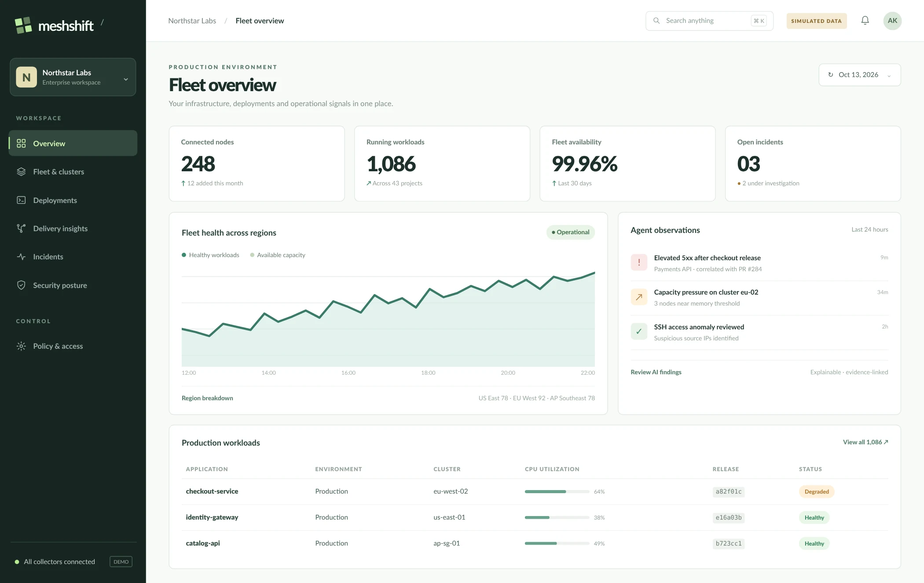The image size is (924, 583).
Task: Focus the Search anything field
Action: [709, 21]
